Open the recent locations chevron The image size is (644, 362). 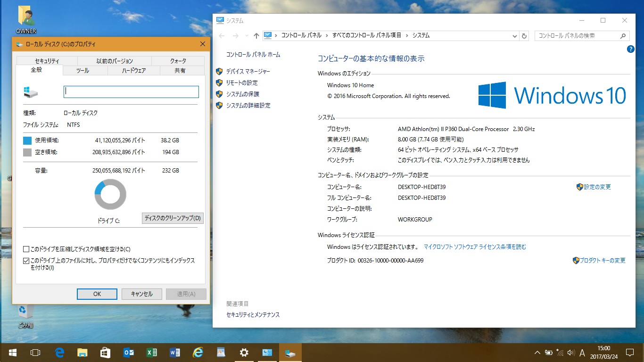click(247, 36)
